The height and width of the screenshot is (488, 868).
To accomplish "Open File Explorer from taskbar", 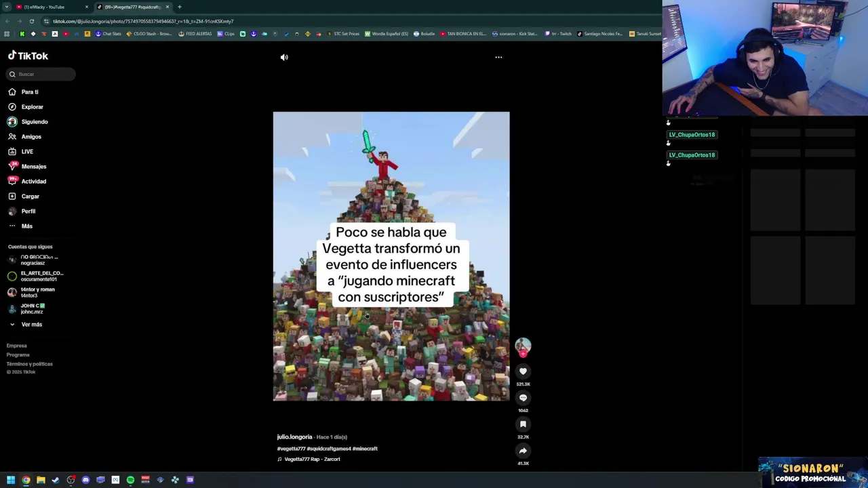I will click(41, 480).
